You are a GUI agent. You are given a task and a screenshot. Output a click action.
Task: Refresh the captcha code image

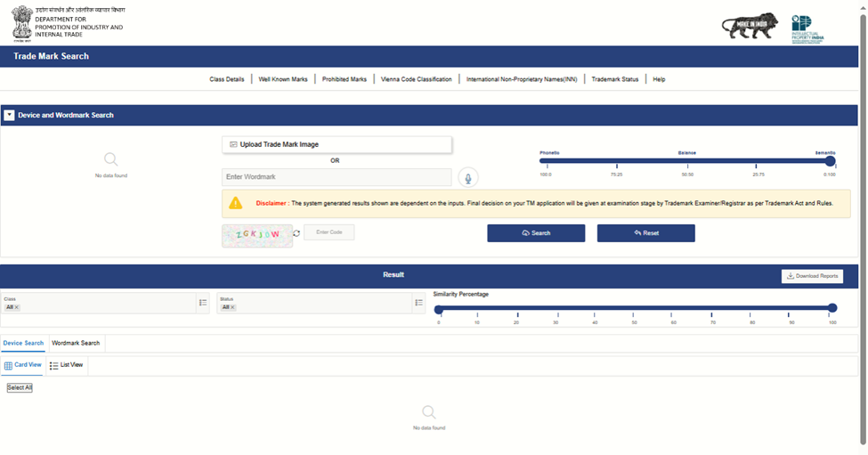pyautogui.click(x=296, y=233)
